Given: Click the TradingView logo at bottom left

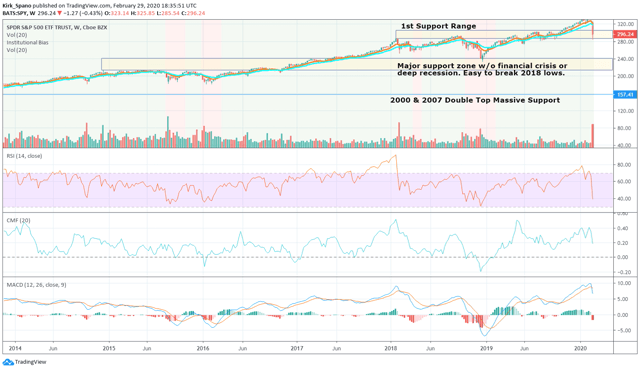Looking at the screenshot, I should [24, 362].
